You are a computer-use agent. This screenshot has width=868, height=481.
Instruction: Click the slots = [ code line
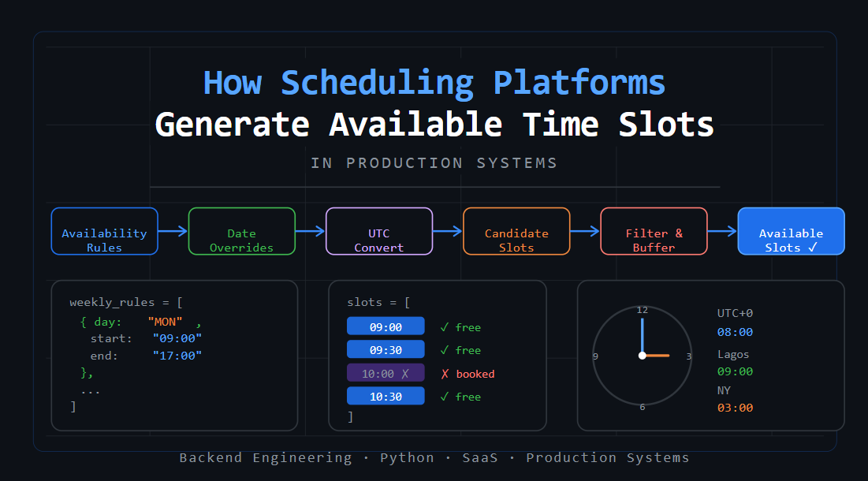click(x=378, y=303)
